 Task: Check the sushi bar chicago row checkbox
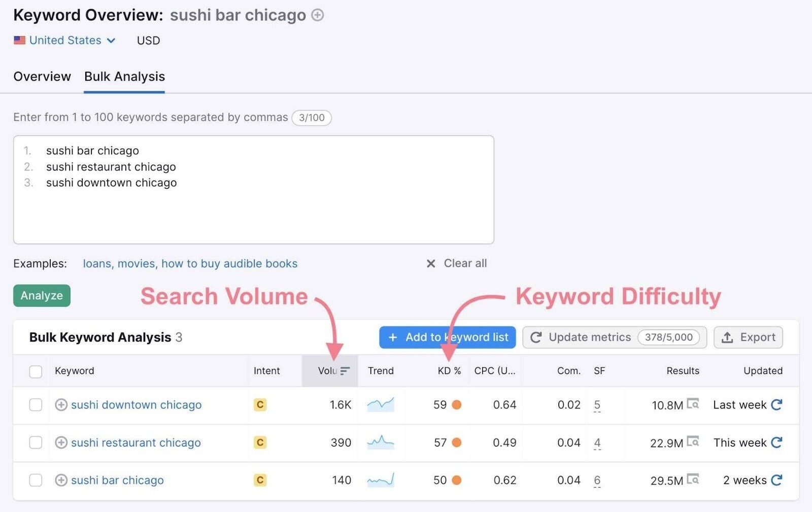[x=36, y=480]
